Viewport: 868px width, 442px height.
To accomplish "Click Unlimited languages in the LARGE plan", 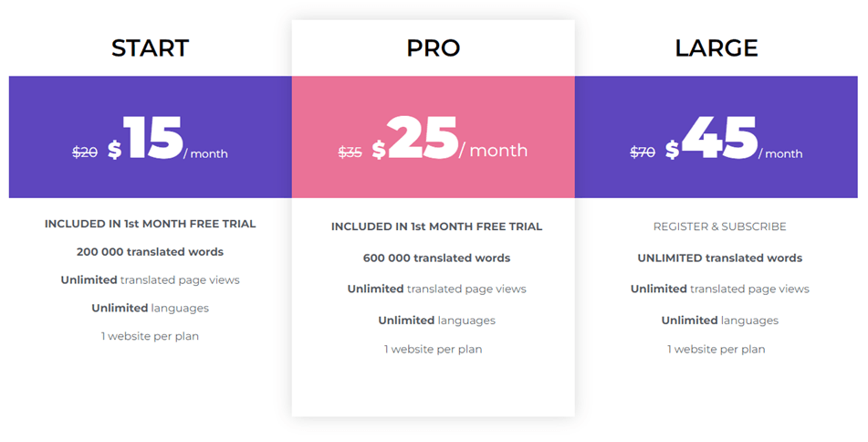I will click(x=719, y=321).
